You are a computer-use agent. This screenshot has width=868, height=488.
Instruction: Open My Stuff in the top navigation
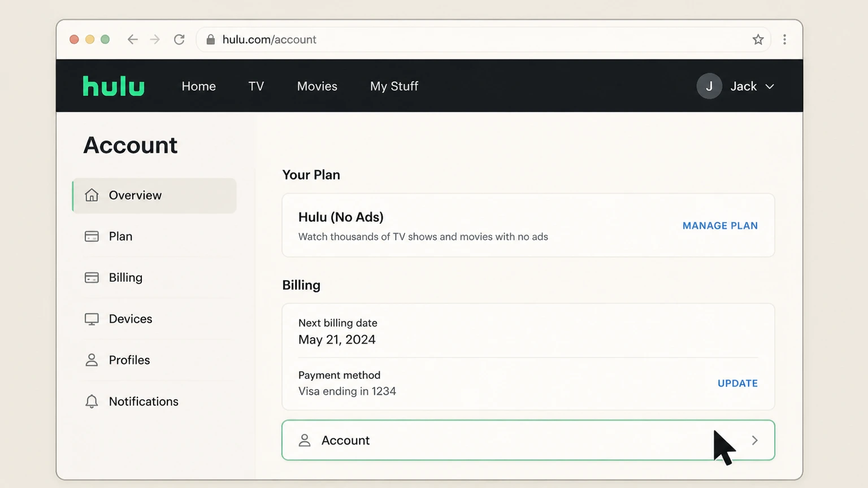click(394, 86)
